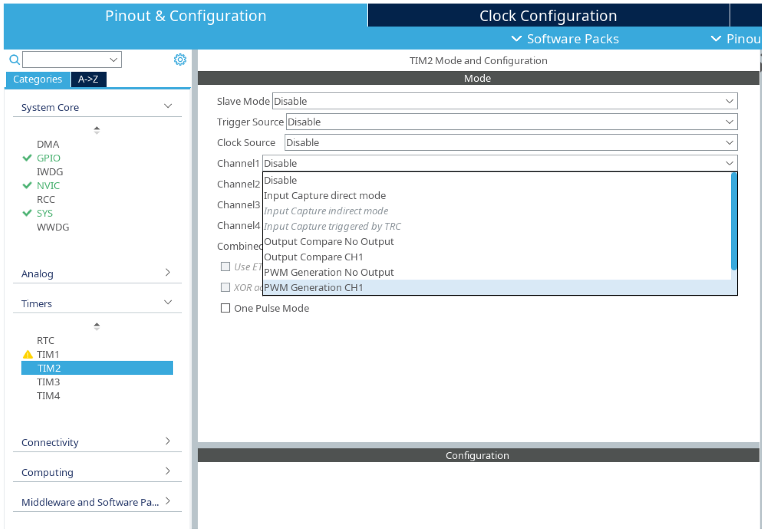763x532 pixels.
Task: Click the green checkmark beside SYS
Action: click(27, 213)
